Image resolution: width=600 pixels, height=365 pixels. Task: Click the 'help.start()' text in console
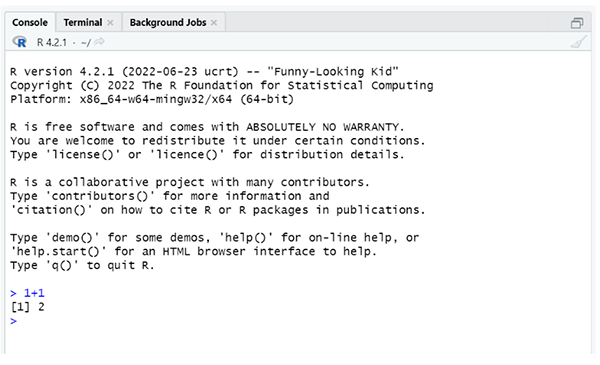(59, 251)
